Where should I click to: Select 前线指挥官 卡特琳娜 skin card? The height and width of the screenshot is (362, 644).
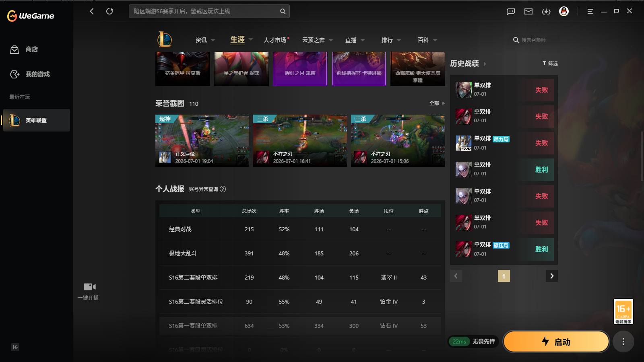tap(359, 69)
